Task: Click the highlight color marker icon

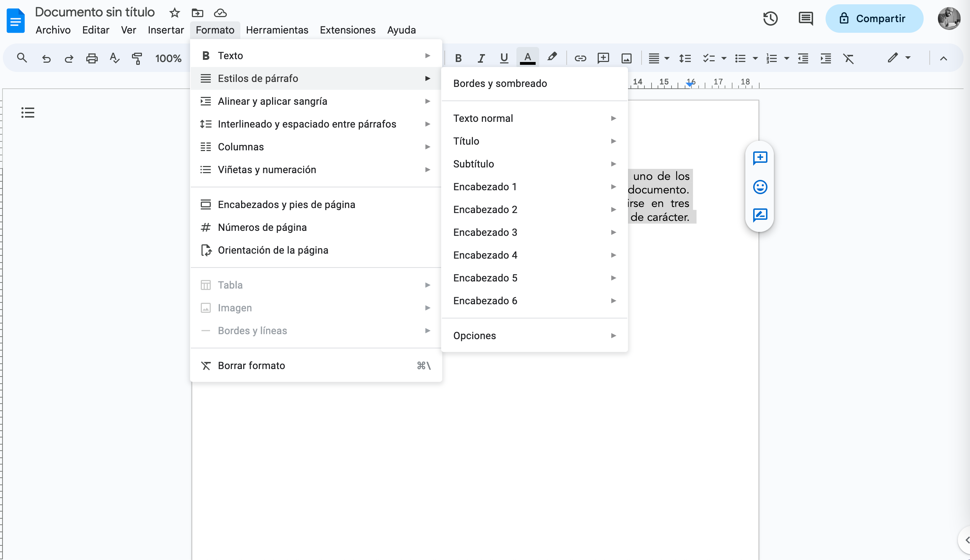Action: (x=552, y=58)
